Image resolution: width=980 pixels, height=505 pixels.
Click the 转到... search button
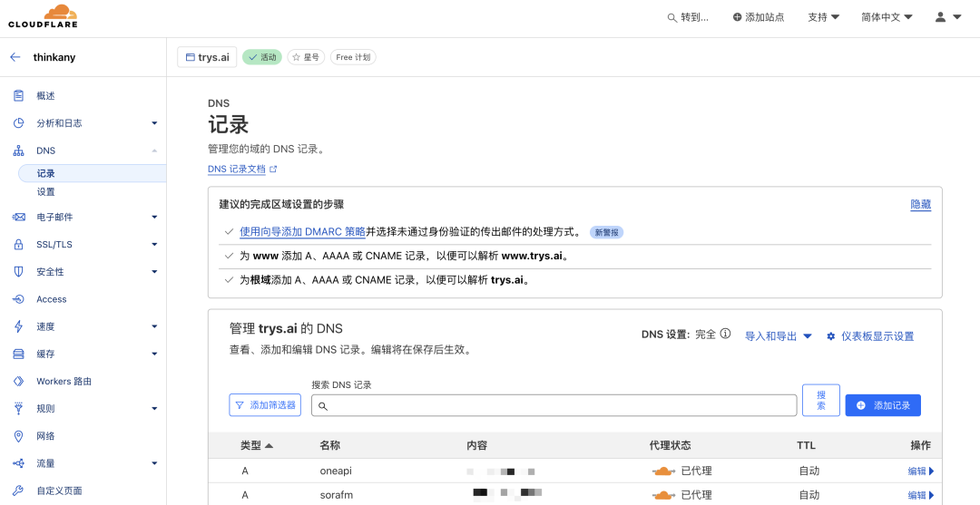pos(688,17)
